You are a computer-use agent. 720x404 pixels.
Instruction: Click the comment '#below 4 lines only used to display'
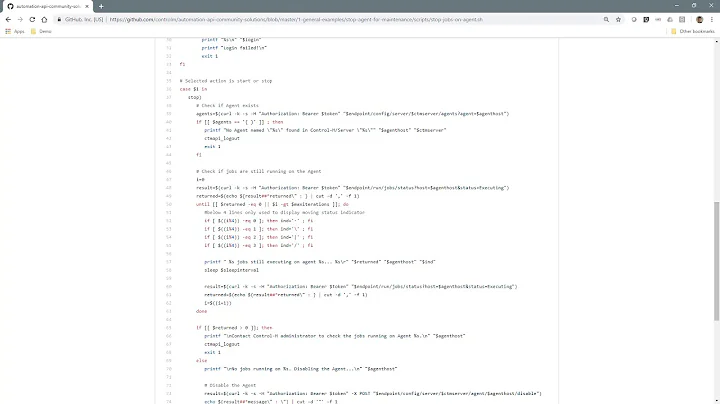click(284, 212)
